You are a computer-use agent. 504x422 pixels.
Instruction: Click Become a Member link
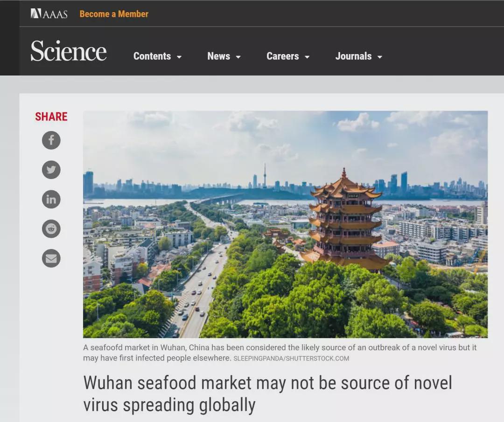[114, 14]
